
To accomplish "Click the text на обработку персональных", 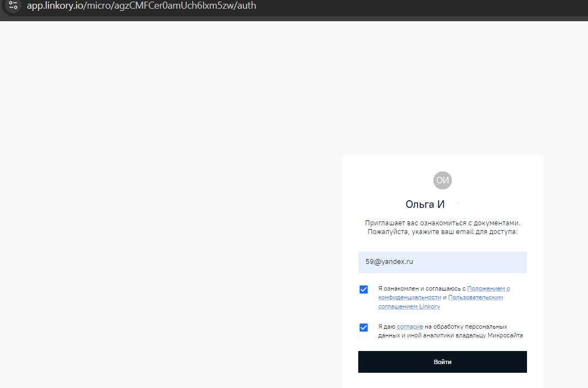I will point(466,327).
